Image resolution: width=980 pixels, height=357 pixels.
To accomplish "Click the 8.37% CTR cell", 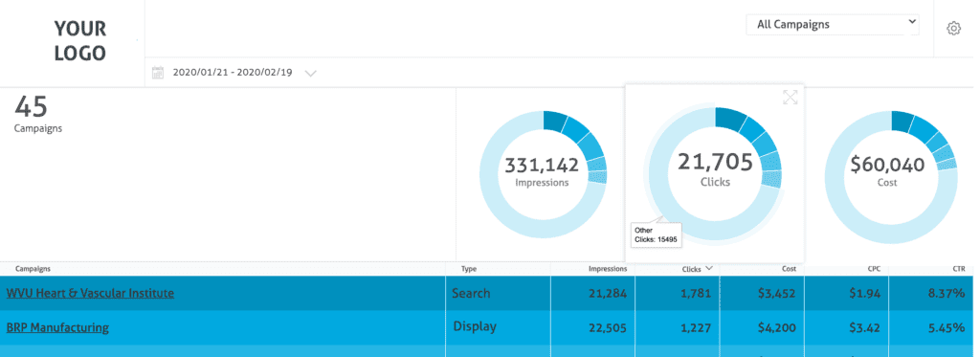I will coord(947,293).
